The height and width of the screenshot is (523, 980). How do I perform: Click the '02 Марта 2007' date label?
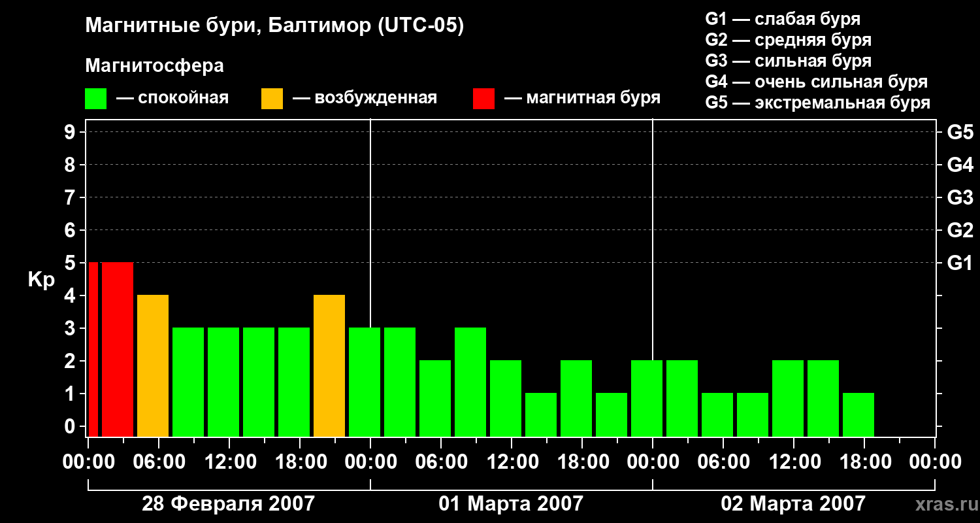[792, 504]
